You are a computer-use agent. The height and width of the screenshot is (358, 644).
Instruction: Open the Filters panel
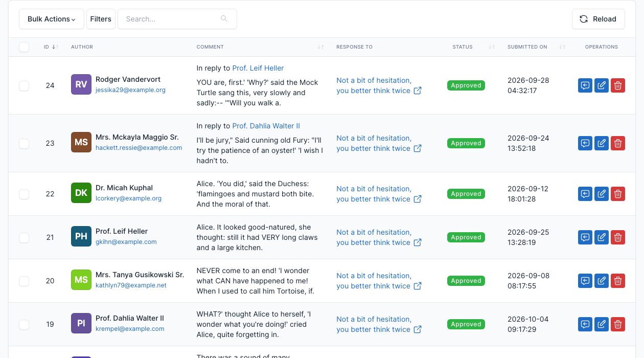(x=101, y=19)
